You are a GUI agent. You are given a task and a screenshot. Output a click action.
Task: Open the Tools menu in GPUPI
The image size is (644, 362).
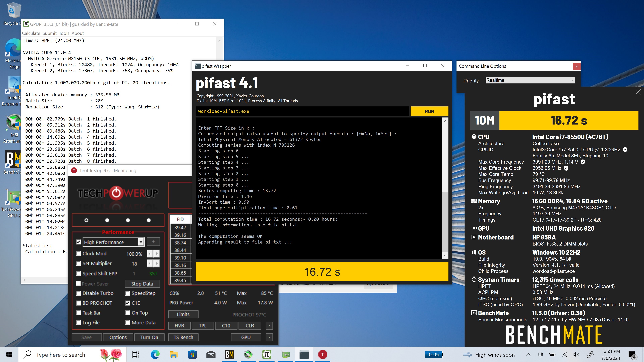click(x=64, y=33)
